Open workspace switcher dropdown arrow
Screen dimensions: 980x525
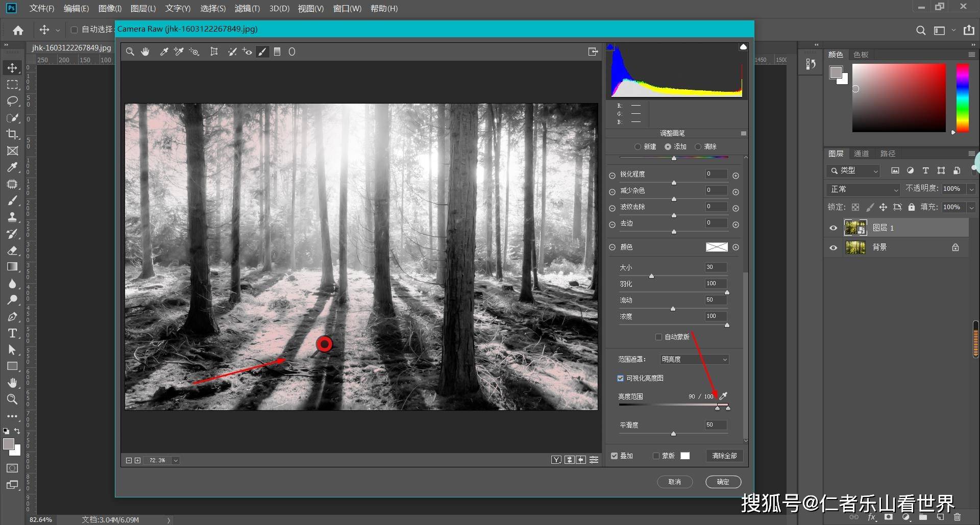[953, 30]
